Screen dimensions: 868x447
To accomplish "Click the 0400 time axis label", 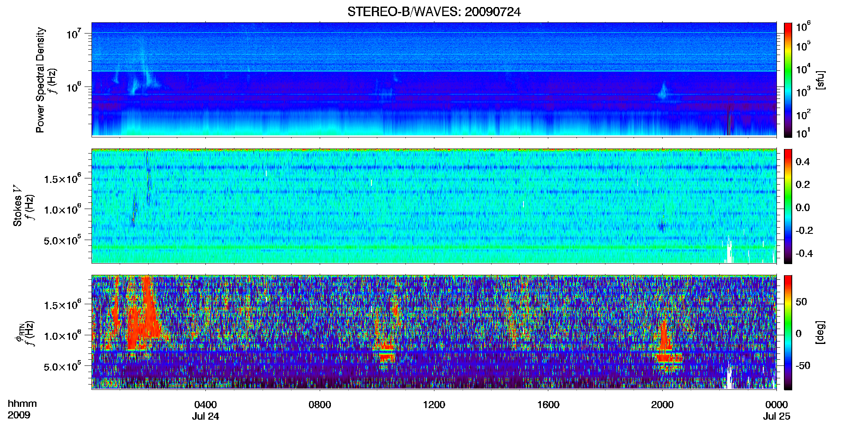I will [x=205, y=404].
